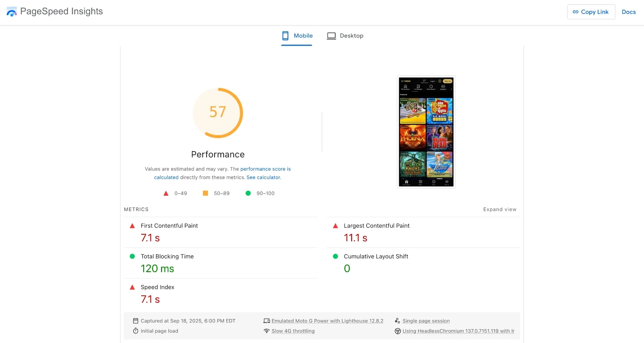Click the stopwatch icon beside Initial page load
This screenshot has height=343, width=644.
click(136, 331)
